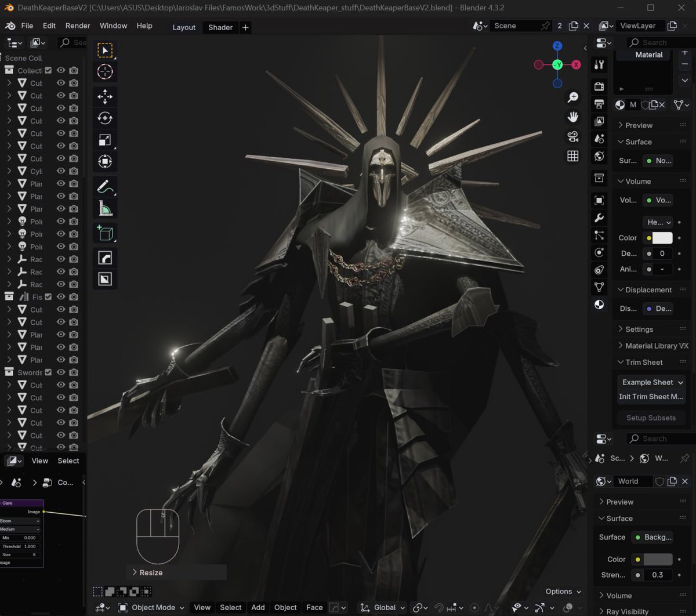Open the View Layer properties tab
Image resolution: width=696 pixels, height=616 pixels.
pos(599,121)
